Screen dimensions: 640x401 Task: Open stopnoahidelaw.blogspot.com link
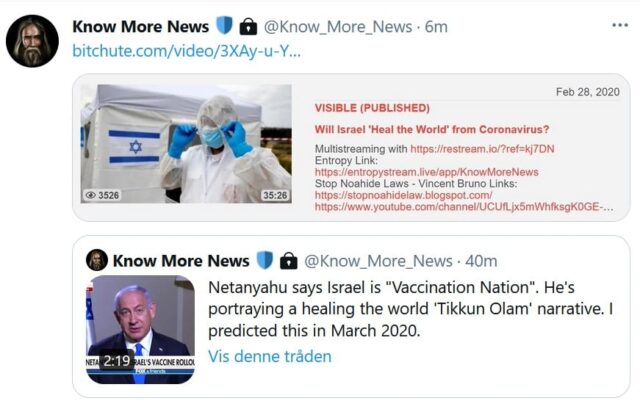(403, 195)
